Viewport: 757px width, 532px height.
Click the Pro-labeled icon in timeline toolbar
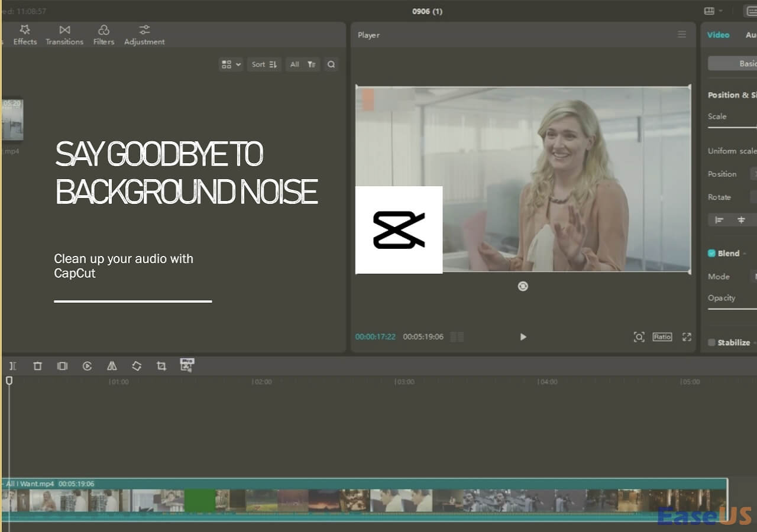(x=187, y=365)
